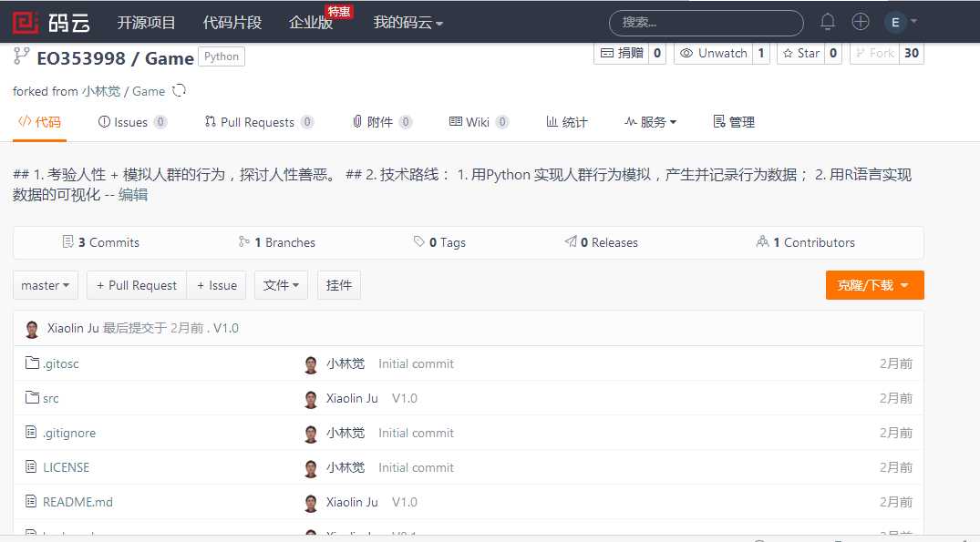Viewport: 980px width, 542px height.
Task: Open the 克隆/下载 clone download dropdown
Action: click(x=874, y=285)
